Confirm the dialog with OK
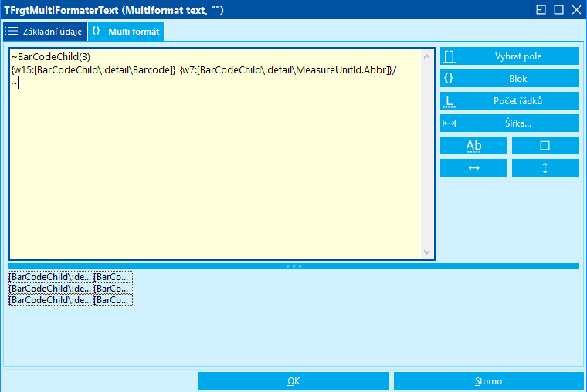This screenshot has height=392, width=587. click(293, 380)
